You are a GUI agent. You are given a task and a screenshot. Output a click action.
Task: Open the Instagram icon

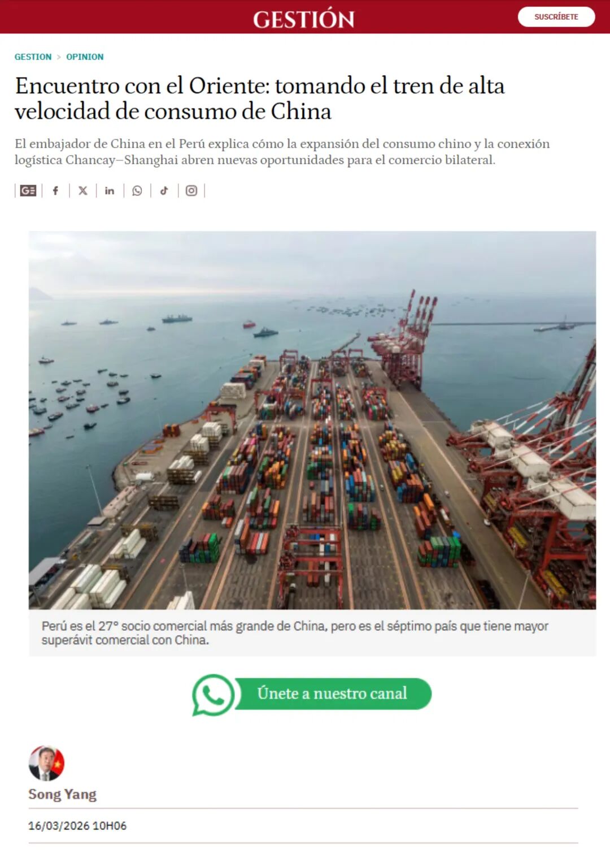(x=191, y=190)
